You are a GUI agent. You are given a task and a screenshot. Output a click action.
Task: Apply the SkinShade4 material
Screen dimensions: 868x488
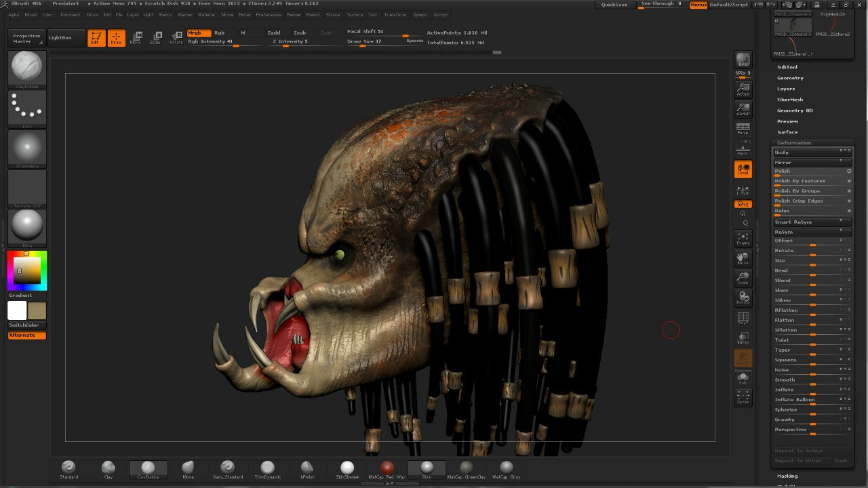tap(347, 470)
